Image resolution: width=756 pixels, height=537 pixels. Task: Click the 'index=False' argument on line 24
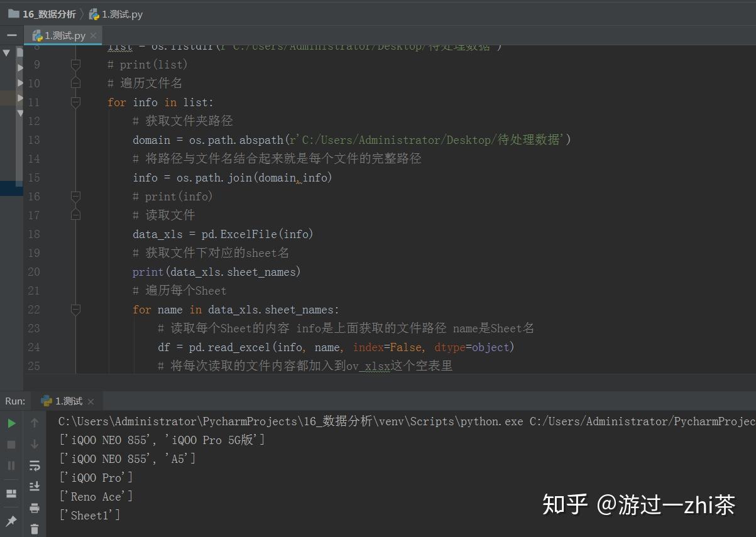click(x=387, y=347)
